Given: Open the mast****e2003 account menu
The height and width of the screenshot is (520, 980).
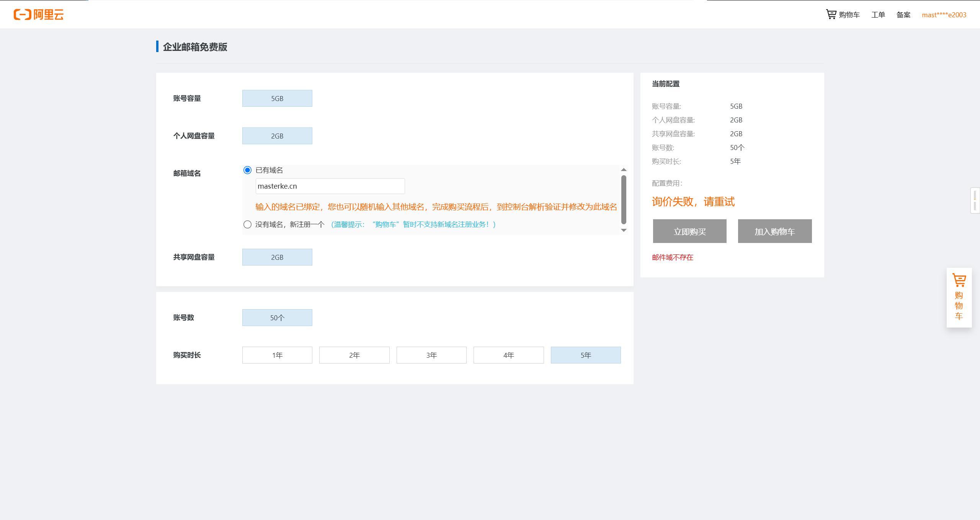Looking at the screenshot, I should [x=944, y=15].
